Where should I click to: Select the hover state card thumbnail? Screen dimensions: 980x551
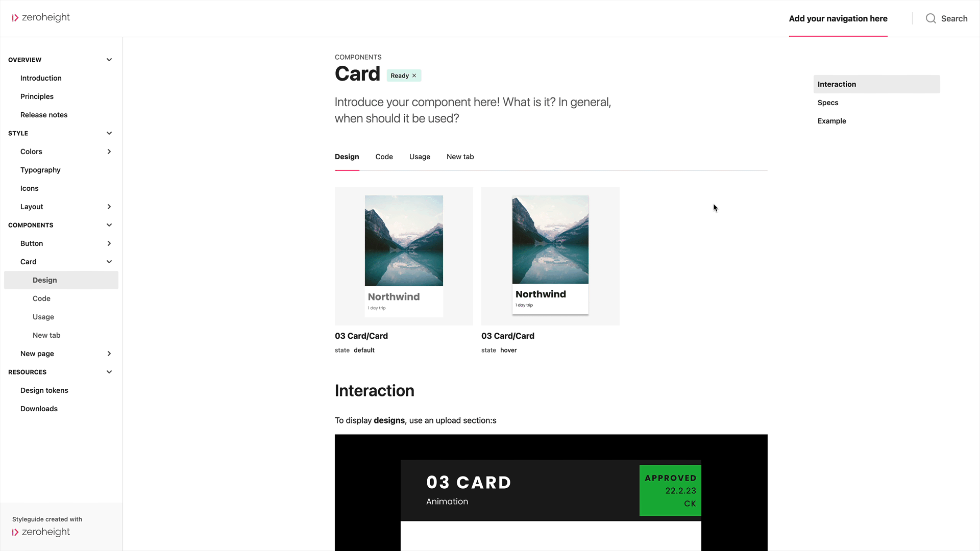[x=550, y=256]
